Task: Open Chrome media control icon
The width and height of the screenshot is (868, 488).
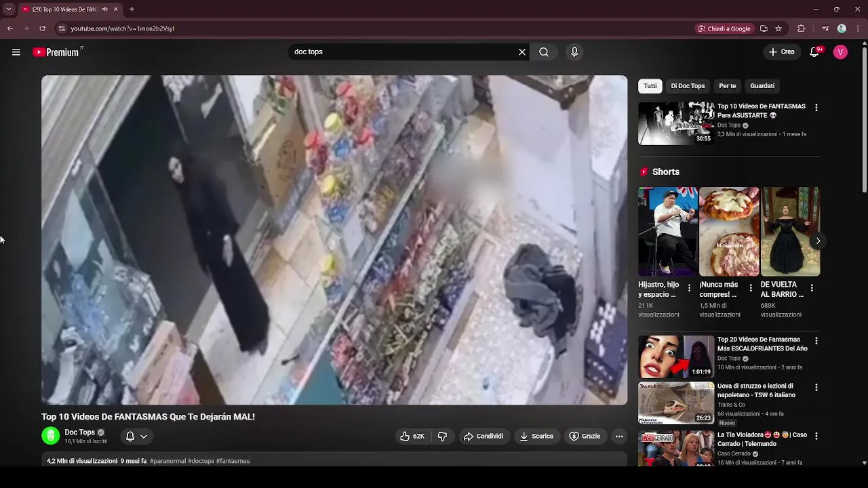Action: pos(825,28)
